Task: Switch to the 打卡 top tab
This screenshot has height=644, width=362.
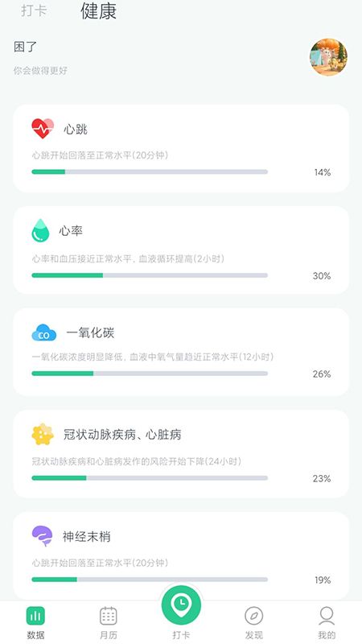Action: click(34, 10)
